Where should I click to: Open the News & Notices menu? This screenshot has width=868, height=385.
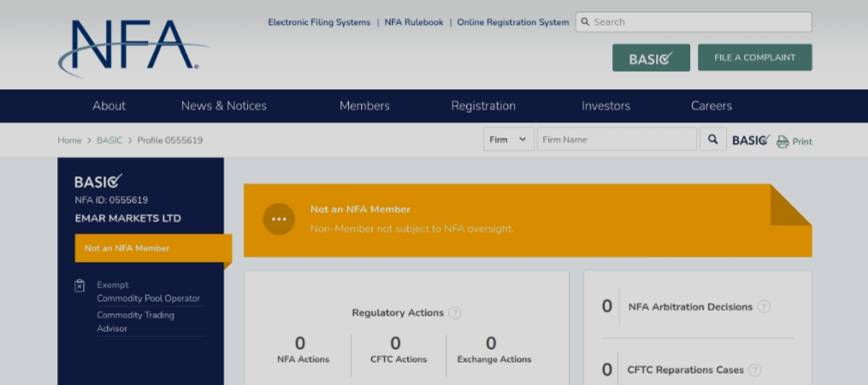pos(224,106)
